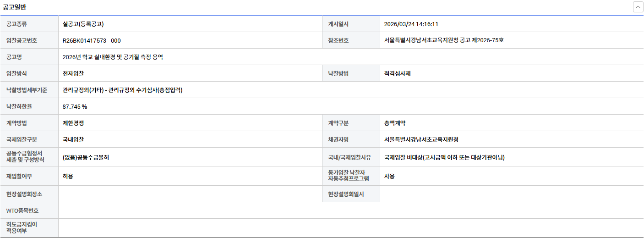Collapse the 공고일반 section with the chevron
Screen dimensions: 644x238
point(638,7)
